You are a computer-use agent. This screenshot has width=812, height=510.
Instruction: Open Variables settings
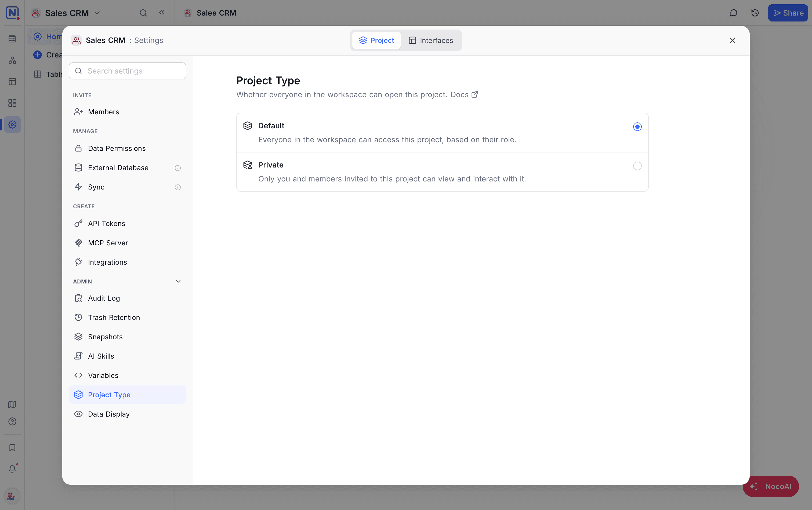[x=128, y=375]
